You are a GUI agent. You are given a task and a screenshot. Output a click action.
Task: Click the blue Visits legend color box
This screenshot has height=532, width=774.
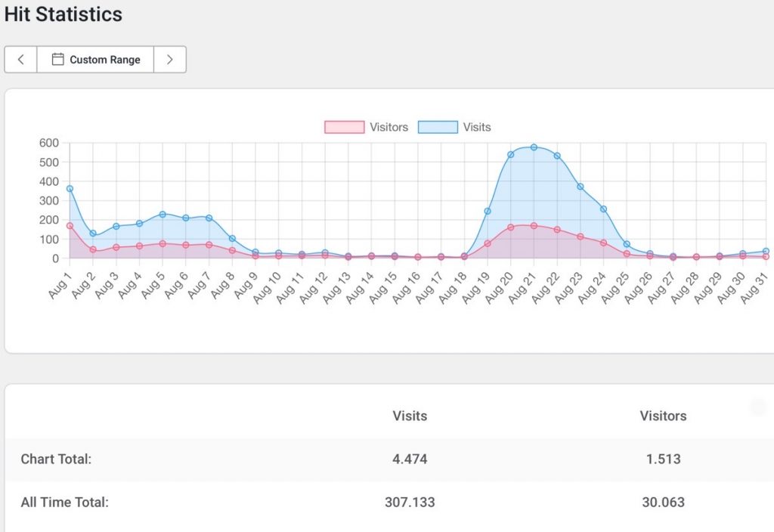(438, 127)
